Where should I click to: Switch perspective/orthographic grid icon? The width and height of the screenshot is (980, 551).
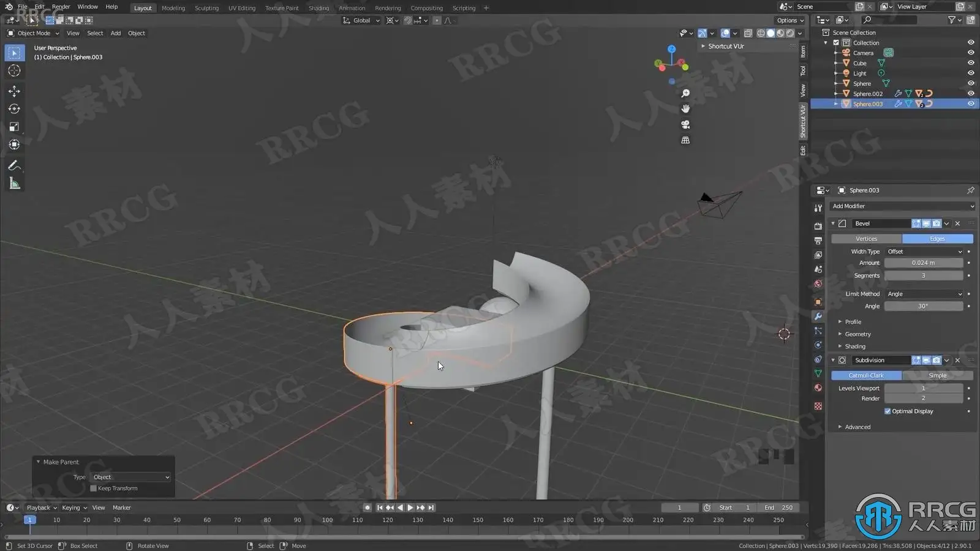[685, 140]
